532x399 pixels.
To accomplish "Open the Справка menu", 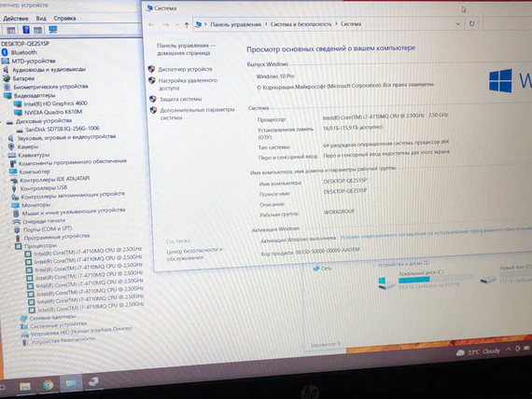I will (x=64, y=18).
